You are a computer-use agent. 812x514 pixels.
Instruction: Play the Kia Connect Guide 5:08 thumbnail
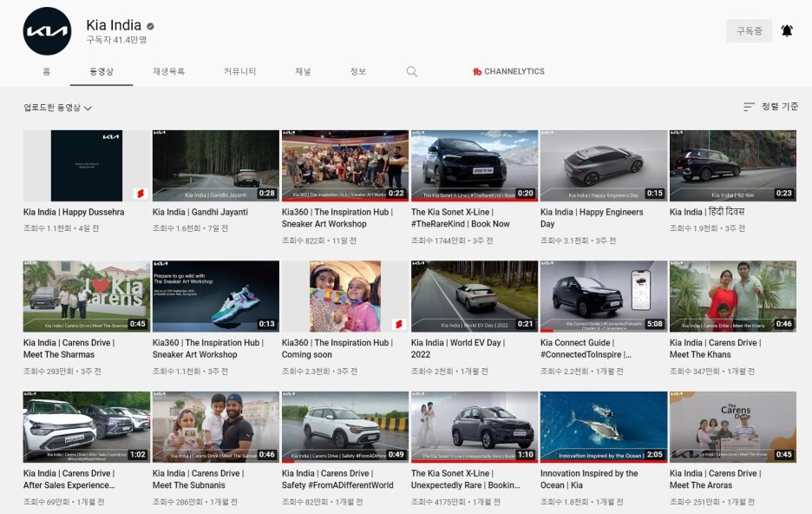[604, 296]
